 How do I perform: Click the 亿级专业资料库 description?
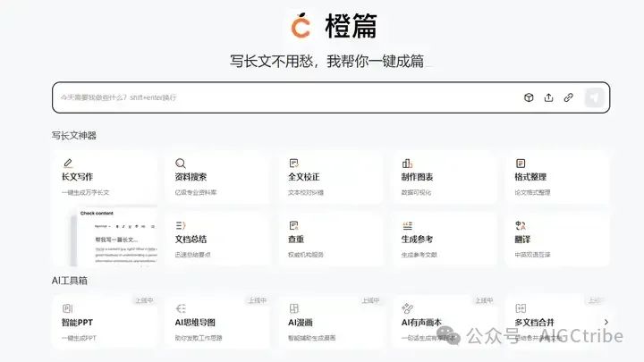point(196,192)
